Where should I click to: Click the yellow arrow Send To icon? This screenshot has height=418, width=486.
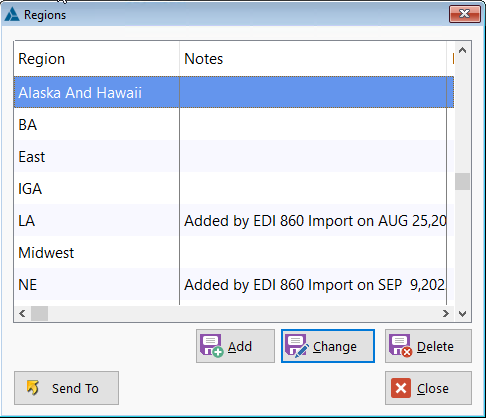click(x=33, y=388)
